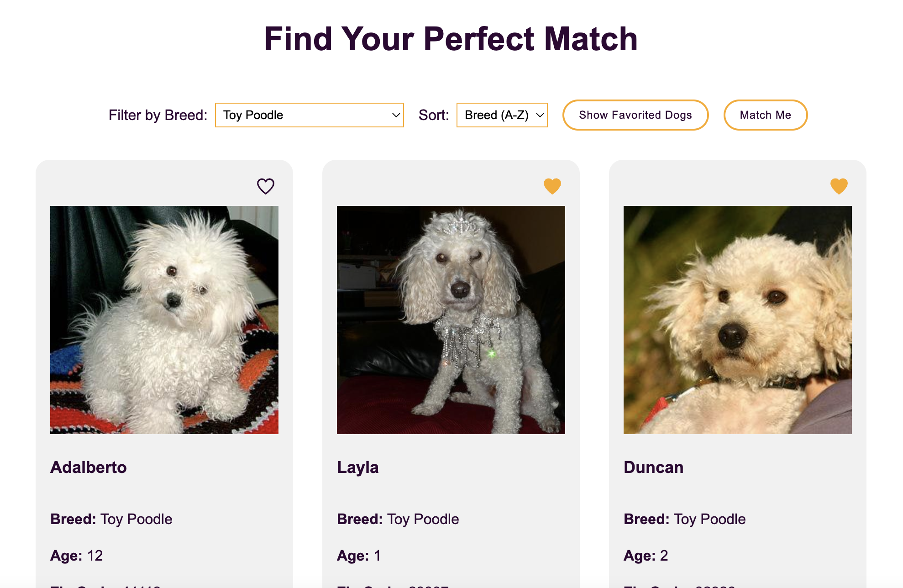Click Adalberto's Breed: Toy Poodle text
The image size is (903, 588).
[111, 520]
